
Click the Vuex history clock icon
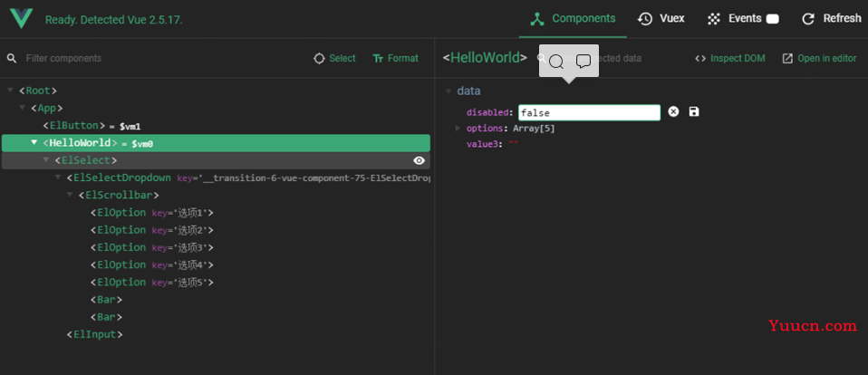click(645, 19)
